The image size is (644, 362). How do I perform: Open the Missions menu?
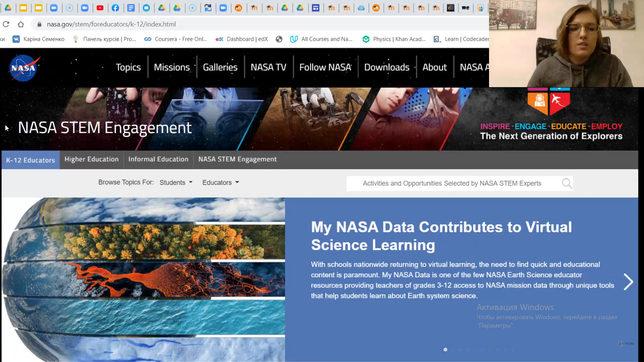pos(172,67)
